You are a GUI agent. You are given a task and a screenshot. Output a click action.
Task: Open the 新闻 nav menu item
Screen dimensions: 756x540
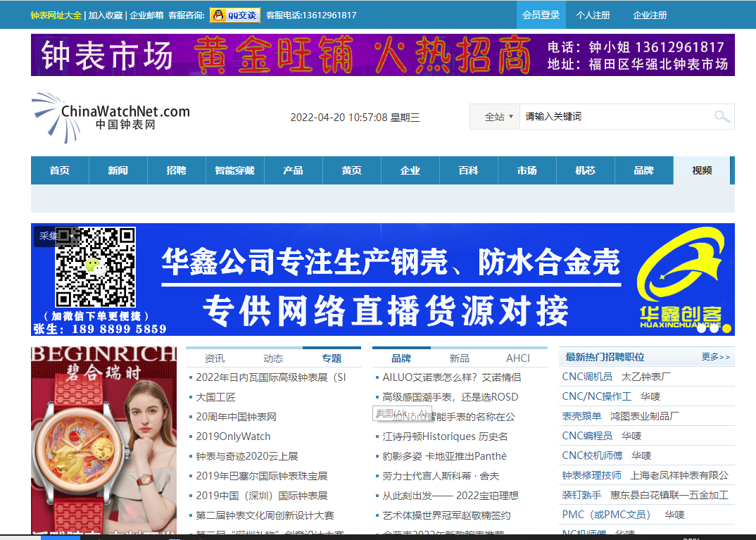pyautogui.click(x=118, y=170)
